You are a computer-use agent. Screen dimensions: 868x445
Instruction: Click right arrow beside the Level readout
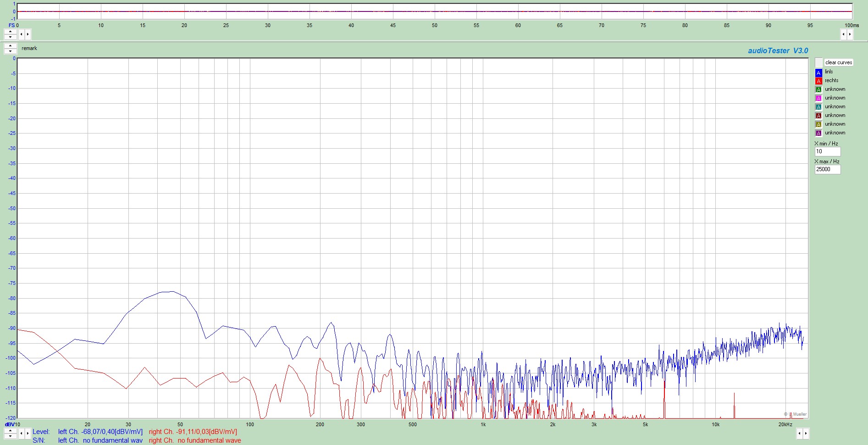pyautogui.click(x=28, y=433)
